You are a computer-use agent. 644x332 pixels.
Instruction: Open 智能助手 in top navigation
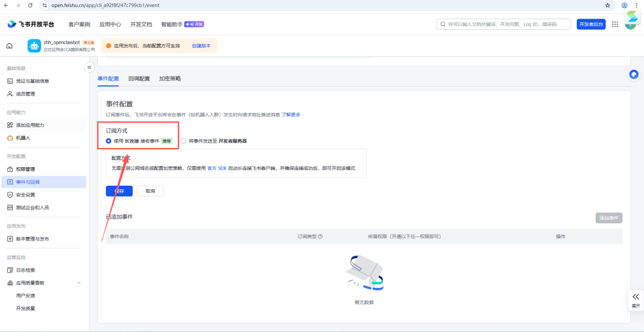(x=172, y=24)
